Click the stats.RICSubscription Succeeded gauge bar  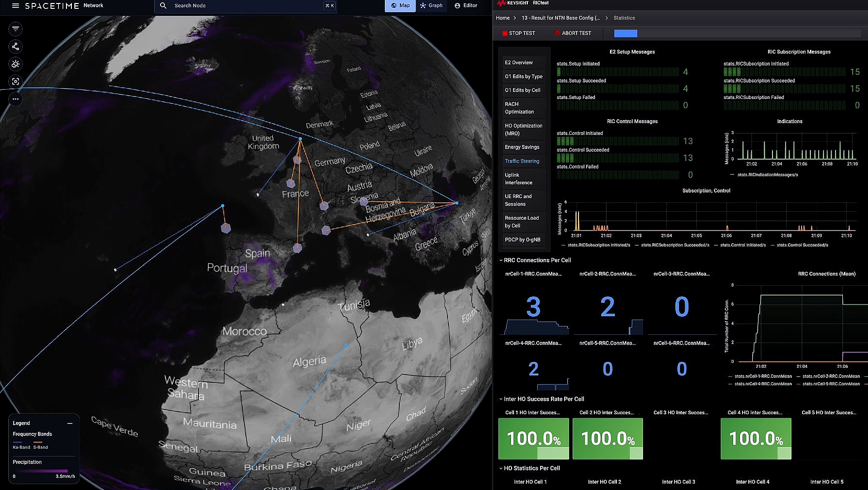[x=785, y=89]
